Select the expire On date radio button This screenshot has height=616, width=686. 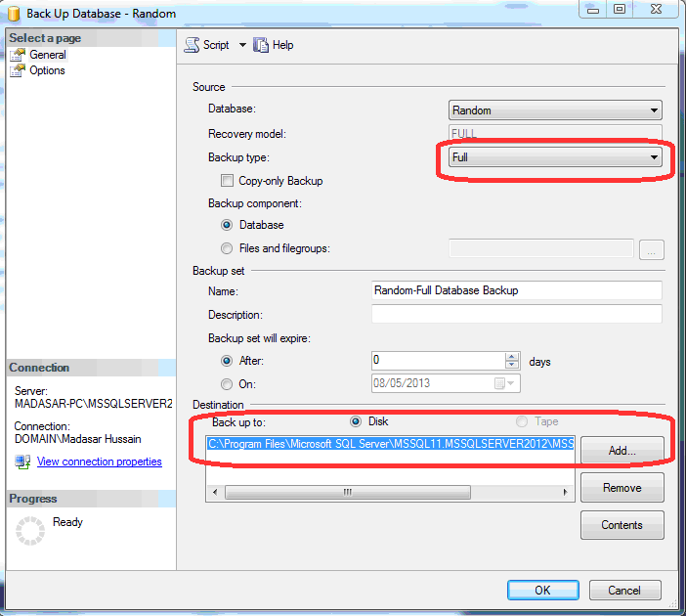pos(227,384)
